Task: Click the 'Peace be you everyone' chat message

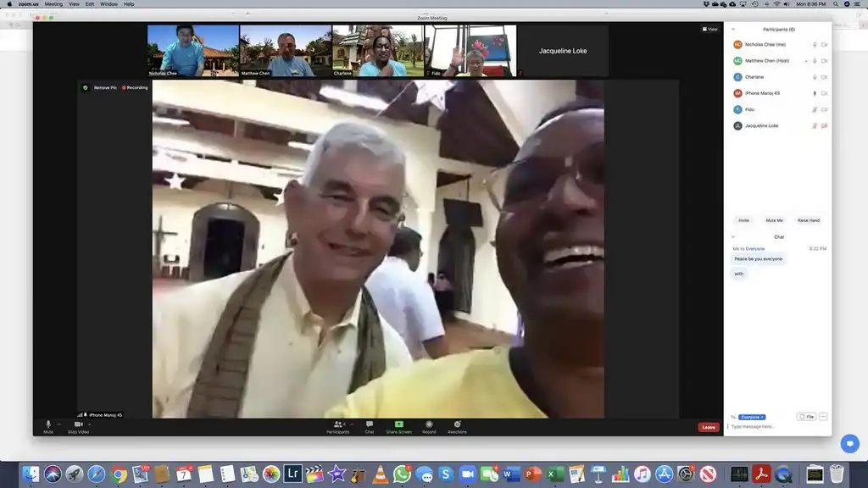Action: (758, 259)
